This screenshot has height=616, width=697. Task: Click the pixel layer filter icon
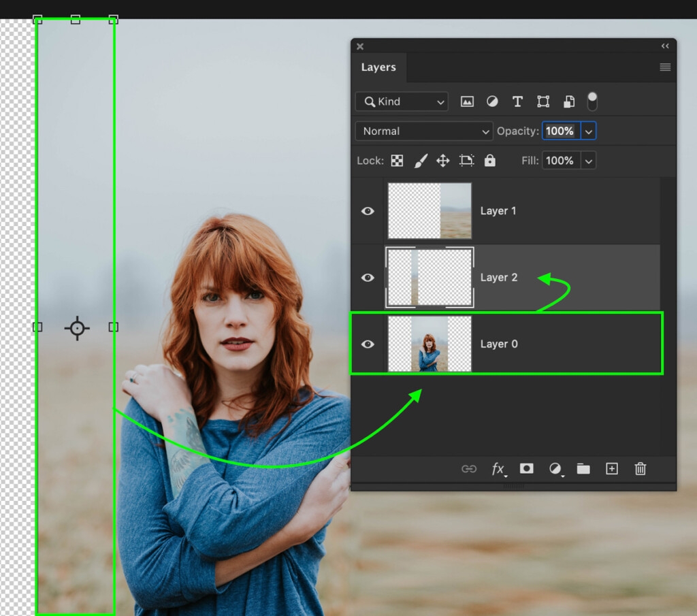click(x=467, y=101)
